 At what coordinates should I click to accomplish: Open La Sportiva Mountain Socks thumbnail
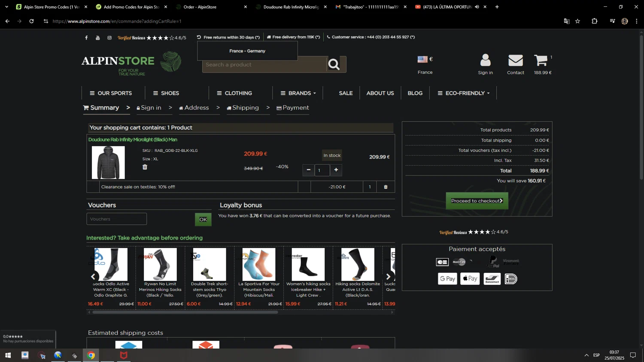pyautogui.click(x=259, y=264)
